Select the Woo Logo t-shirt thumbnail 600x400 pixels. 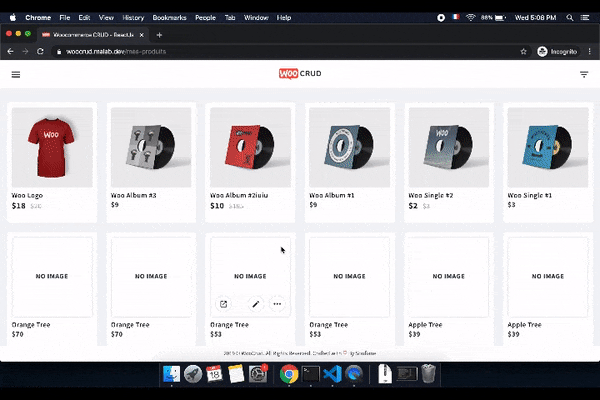[52, 147]
